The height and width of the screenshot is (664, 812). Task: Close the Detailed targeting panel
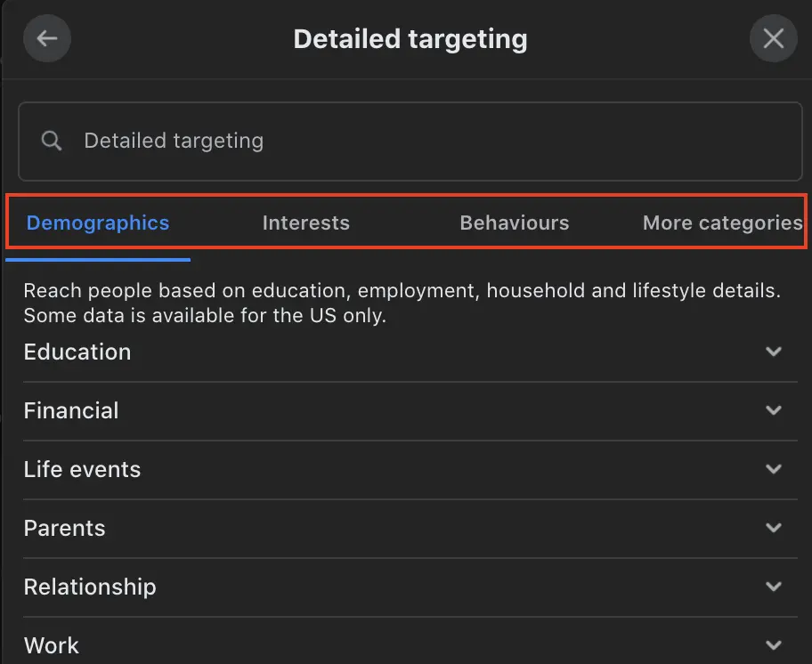coord(773,38)
